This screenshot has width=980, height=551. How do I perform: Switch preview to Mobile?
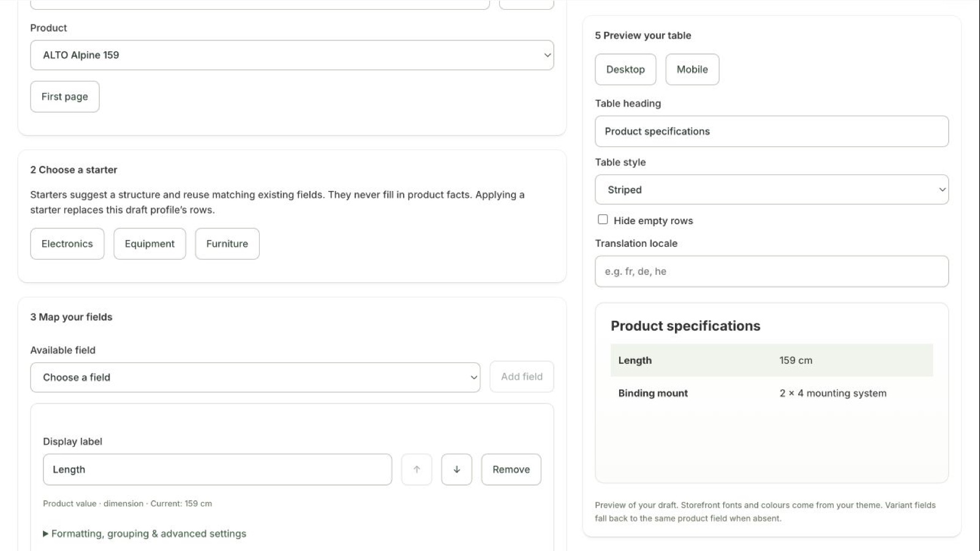click(x=692, y=69)
